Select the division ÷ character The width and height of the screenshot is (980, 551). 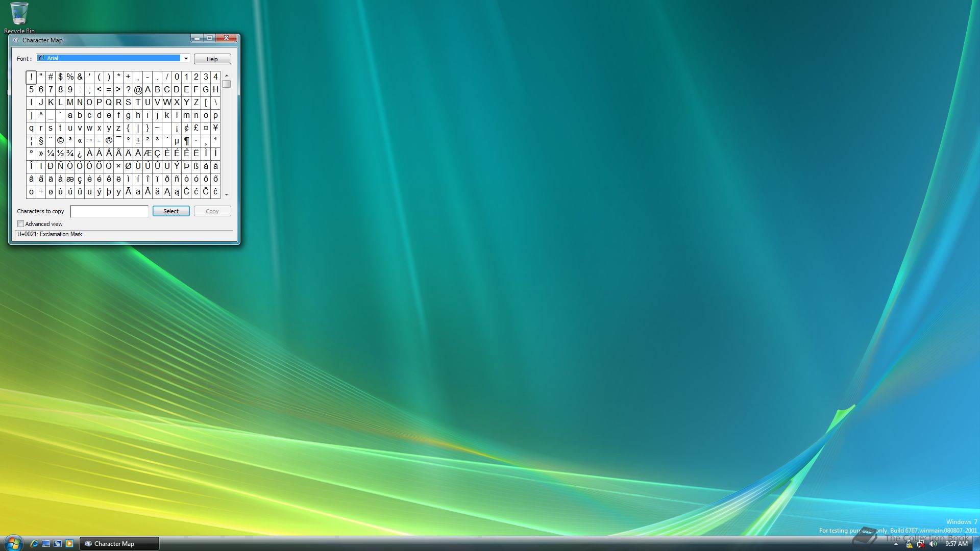click(x=41, y=192)
